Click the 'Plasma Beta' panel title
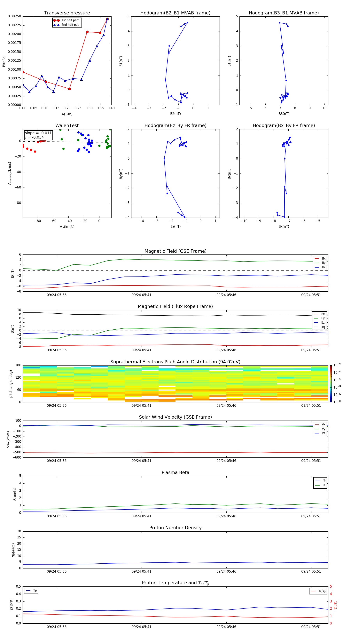Viewport: 351px width, 644px height. (x=175, y=472)
